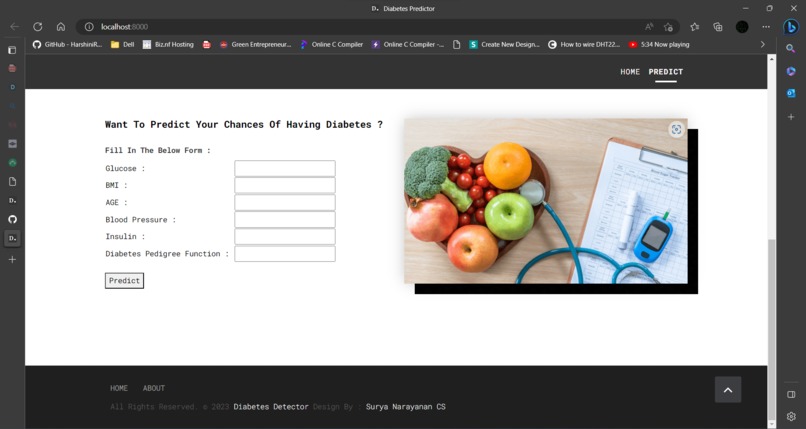Open the browser profile avatar
Screen dimensions: 806x429
tap(742, 27)
